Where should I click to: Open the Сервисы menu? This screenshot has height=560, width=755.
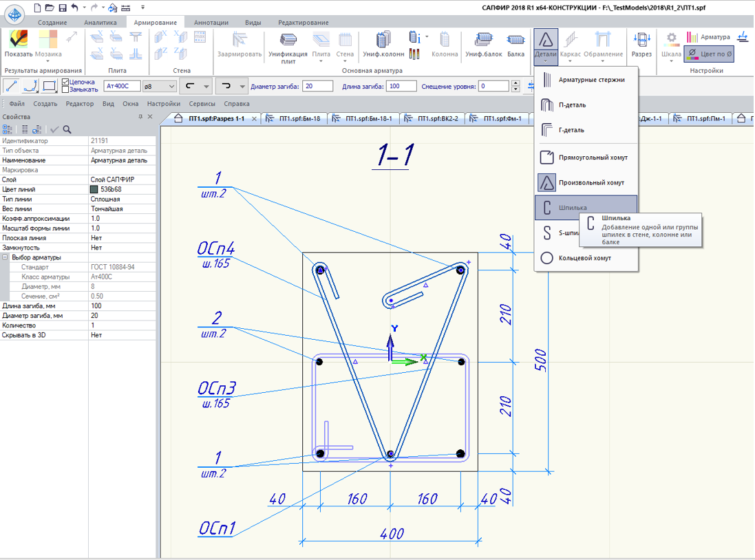(x=202, y=104)
